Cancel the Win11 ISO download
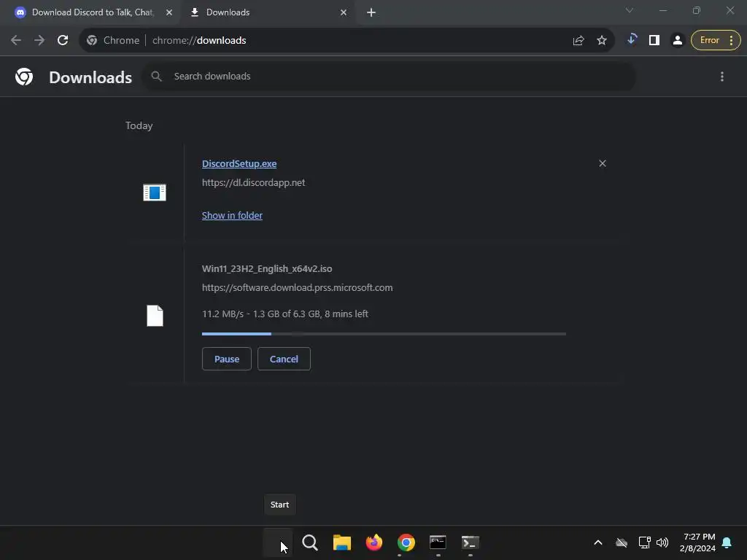 (284, 359)
